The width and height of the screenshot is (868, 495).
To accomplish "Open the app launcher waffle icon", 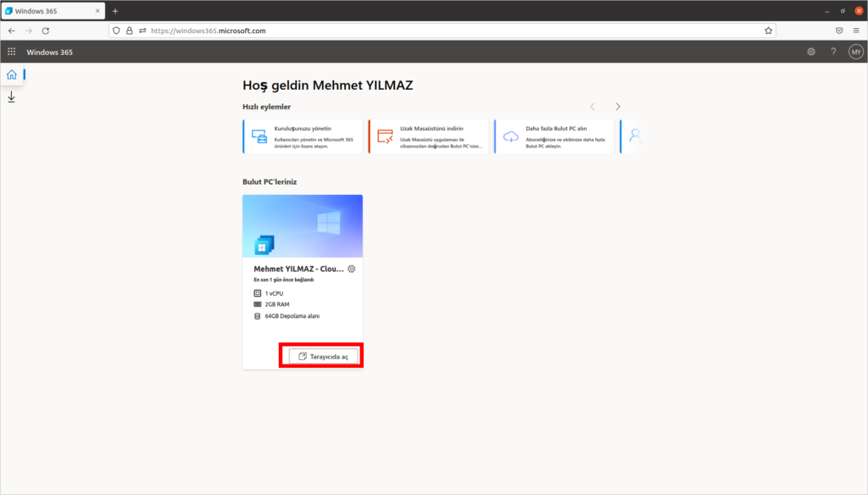I will [11, 52].
